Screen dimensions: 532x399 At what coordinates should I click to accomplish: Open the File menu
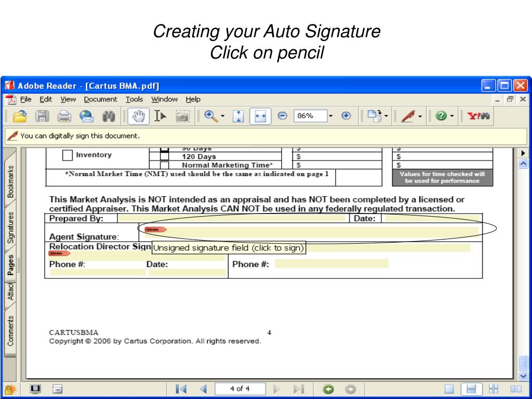point(26,99)
